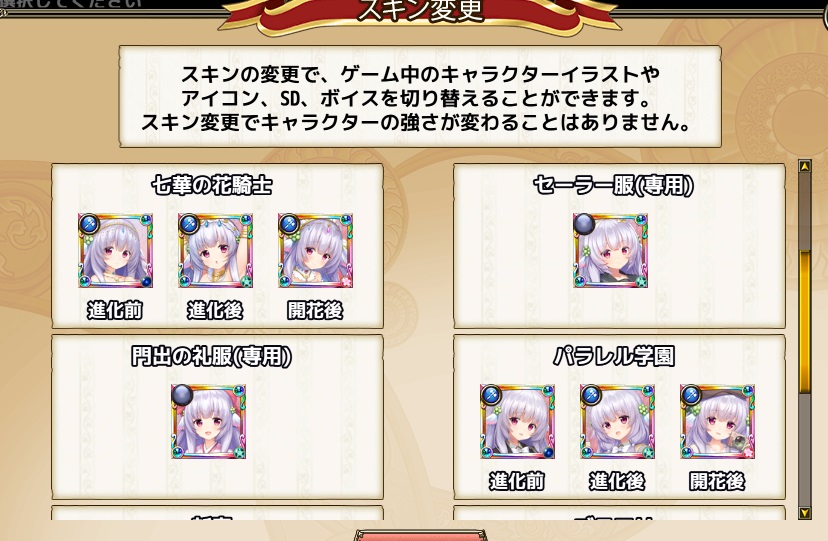Select パラレル学園 進化後 skin icon
This screenshot has height=541, width=828.
(617, 421)
